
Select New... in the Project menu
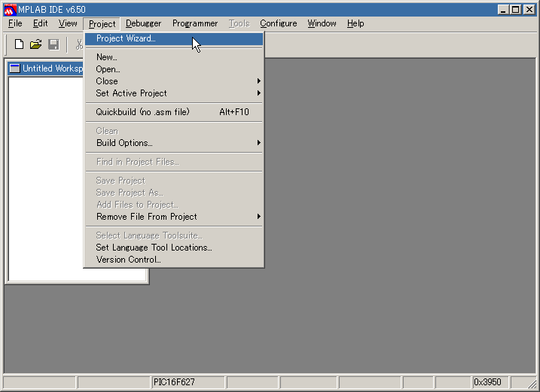click(x=174, y=57)
